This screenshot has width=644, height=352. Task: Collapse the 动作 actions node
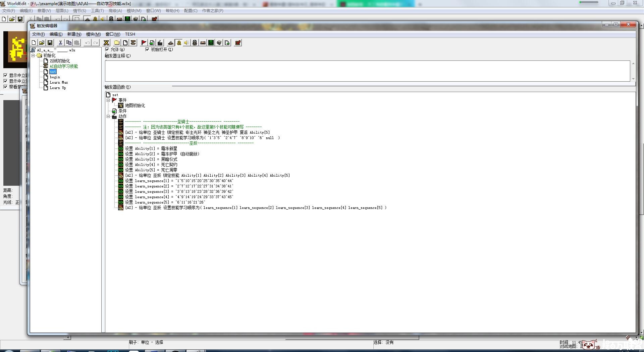(x=108, y=116)
